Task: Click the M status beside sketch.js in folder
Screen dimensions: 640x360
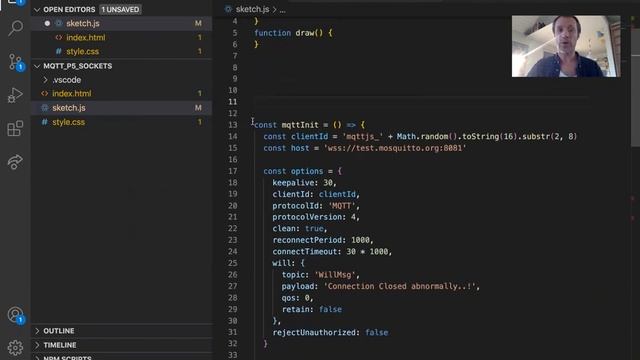Action: point(198,108)
